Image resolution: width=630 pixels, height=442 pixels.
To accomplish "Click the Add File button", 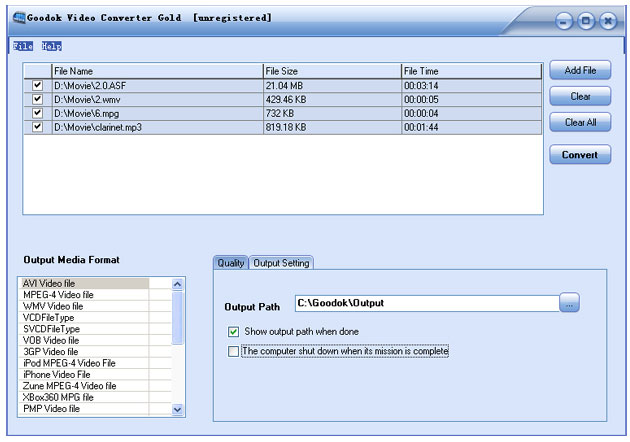I will (x=580, y=70).
